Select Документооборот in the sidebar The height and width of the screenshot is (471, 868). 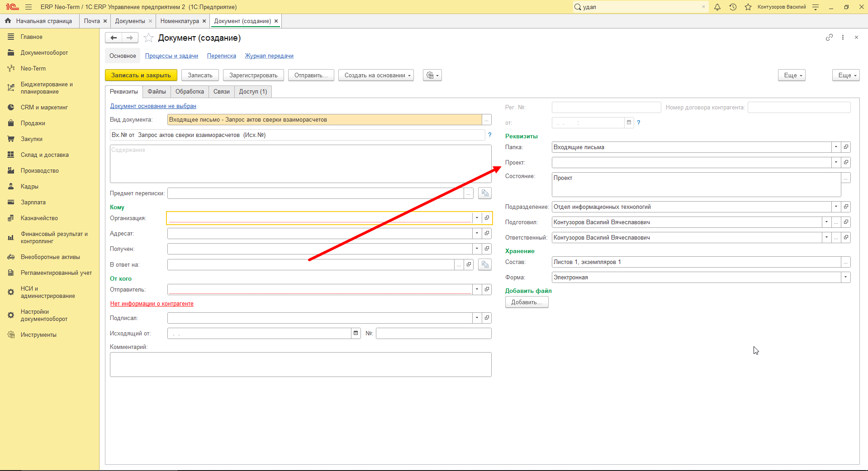point(44,53)
